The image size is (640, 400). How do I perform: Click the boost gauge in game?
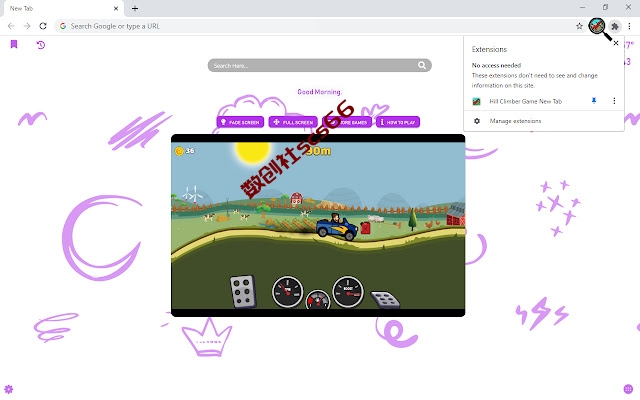pyautogui.click(x=348, y=291)
